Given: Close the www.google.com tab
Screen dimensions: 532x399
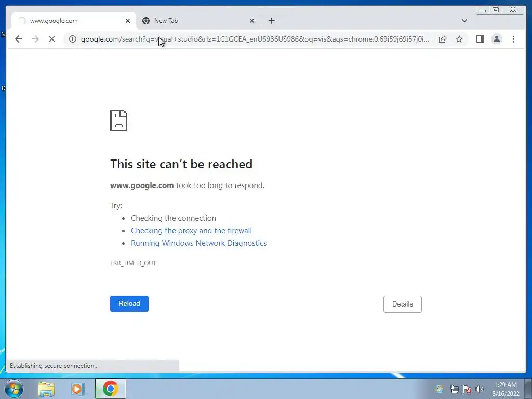Looking at the screenshot, I should (128, 21).
